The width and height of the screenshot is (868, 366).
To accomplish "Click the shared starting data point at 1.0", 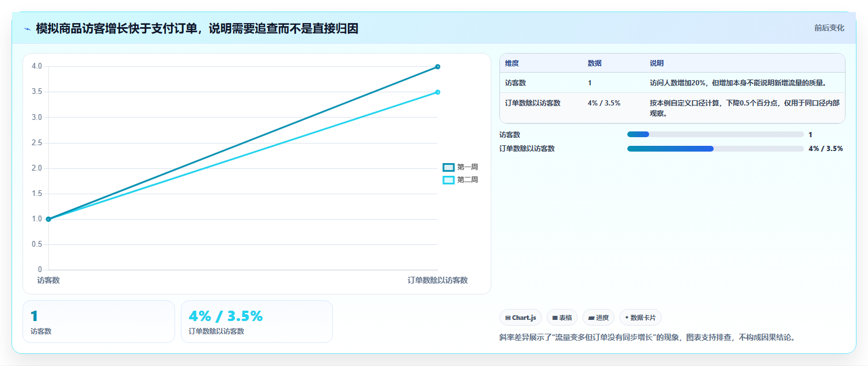I will (48, 219).
